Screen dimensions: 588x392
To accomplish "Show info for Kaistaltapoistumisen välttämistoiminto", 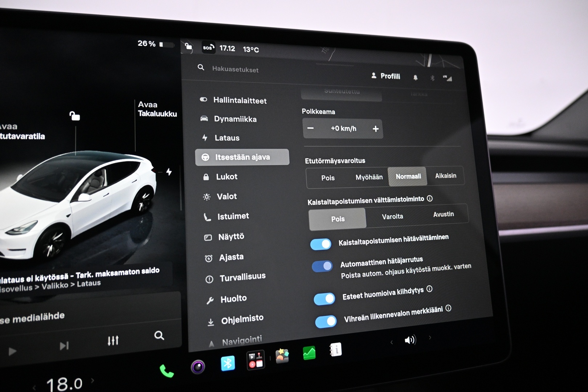I will pos(430,199).
